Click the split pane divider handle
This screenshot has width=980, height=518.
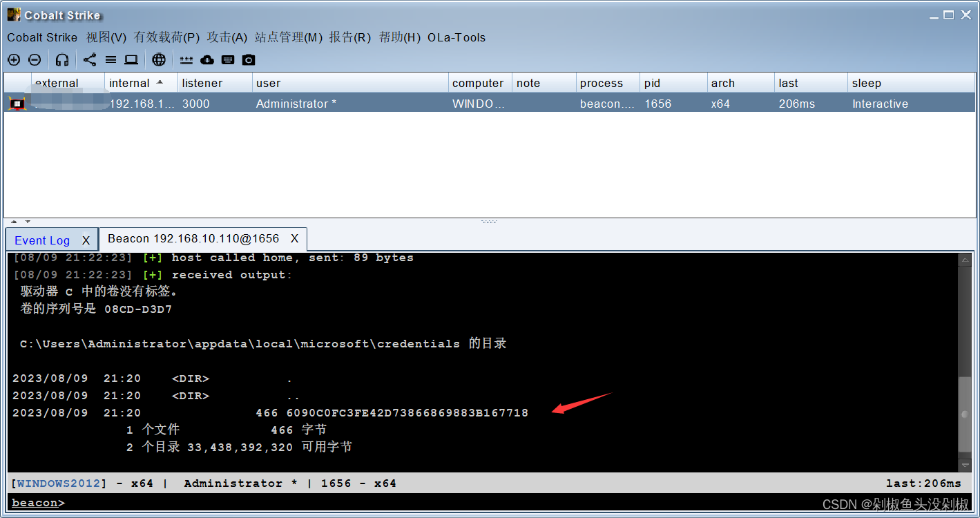[489, 222]
